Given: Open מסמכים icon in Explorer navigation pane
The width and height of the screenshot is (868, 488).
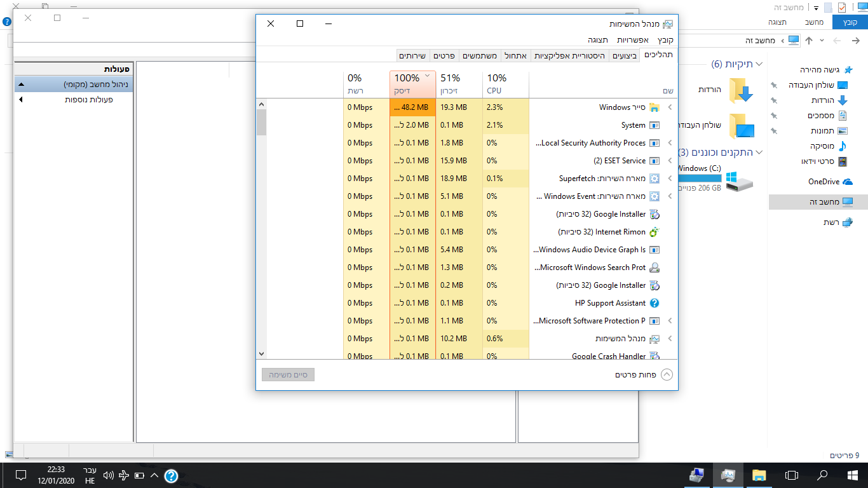Looking at the screenshot, I should click(843, 116).
